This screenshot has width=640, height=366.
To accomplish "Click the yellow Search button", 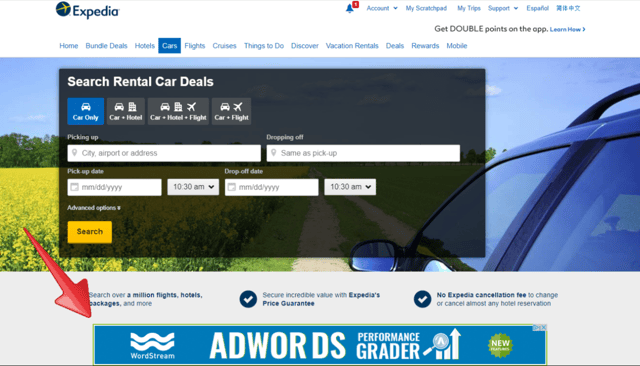I will [x=90, y=232].
